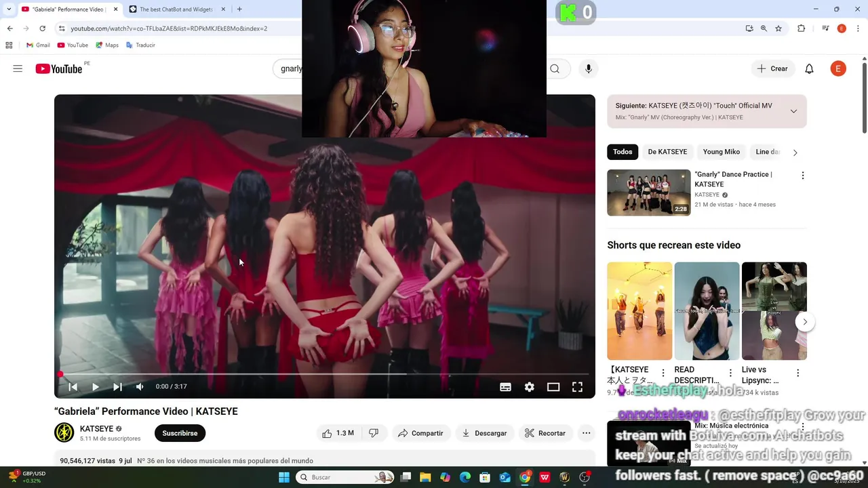The width and height of the screenshot is (868, 488).
Task: Open tab search dropdown arrow
Action: (x=9, y=9)
